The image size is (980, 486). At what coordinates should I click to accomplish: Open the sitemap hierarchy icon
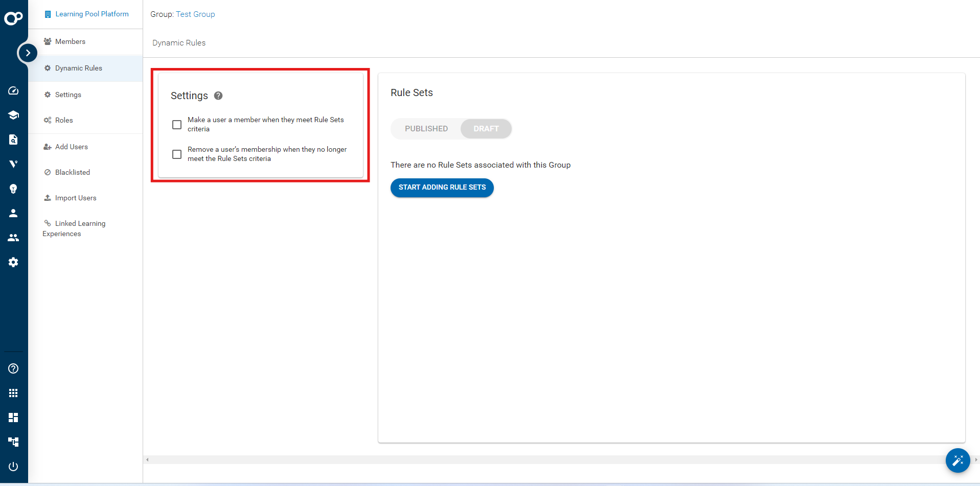tap(13, 442)
